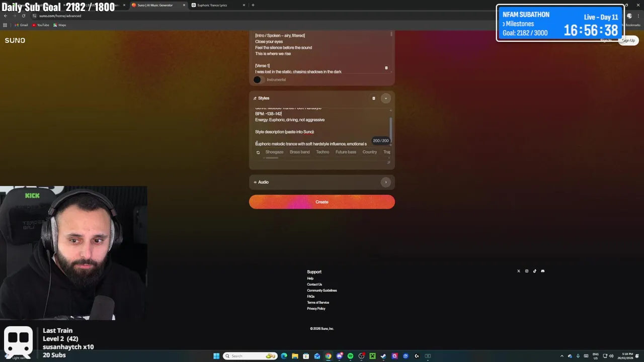Open the FAQs link
This screenshot has height=362, width=644.
[311, 297]
